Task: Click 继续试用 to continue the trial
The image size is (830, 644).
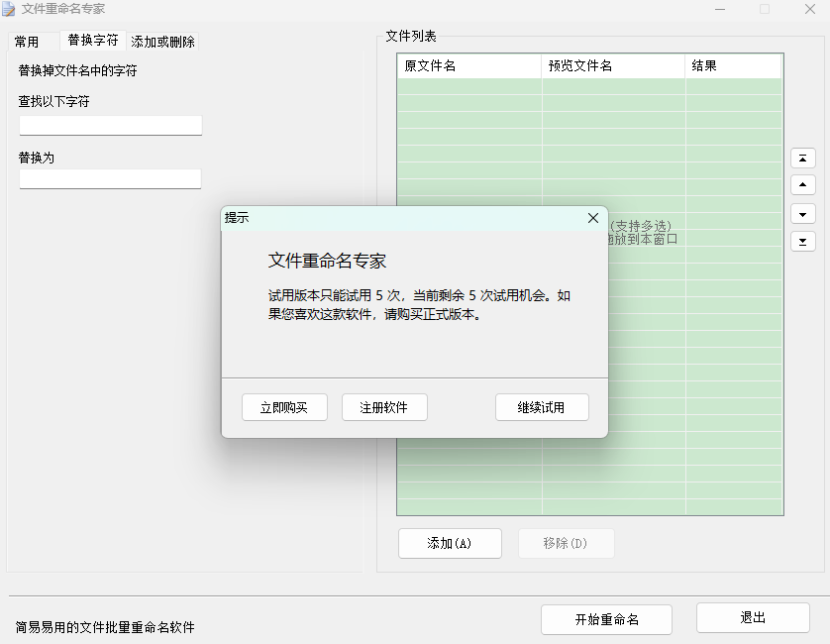Action: coord(542,406)
